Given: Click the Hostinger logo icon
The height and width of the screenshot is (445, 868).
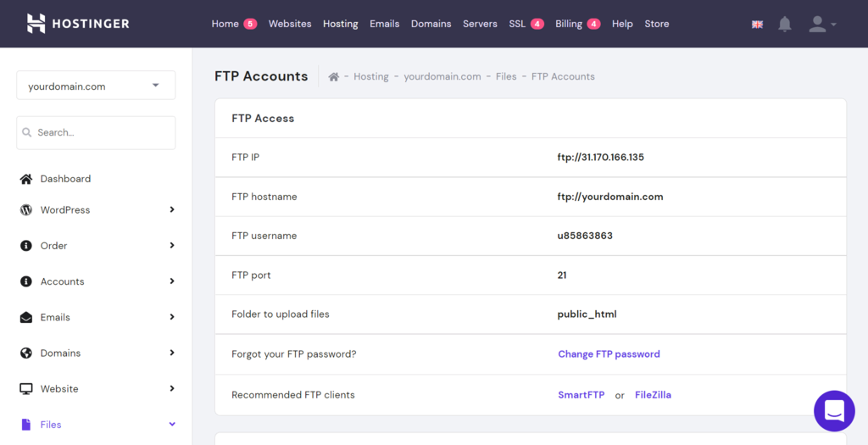Looking at the screenshot, I should 36,24.
